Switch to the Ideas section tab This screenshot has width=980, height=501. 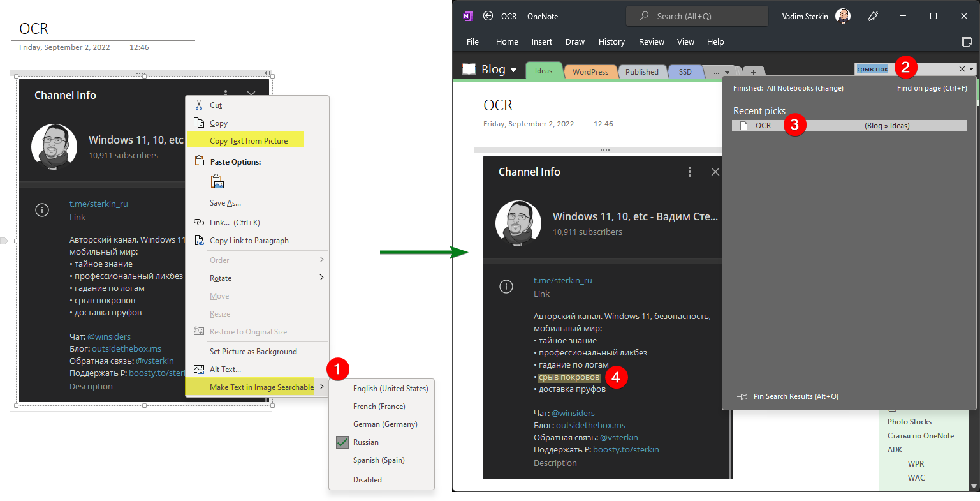coord(544,71)
